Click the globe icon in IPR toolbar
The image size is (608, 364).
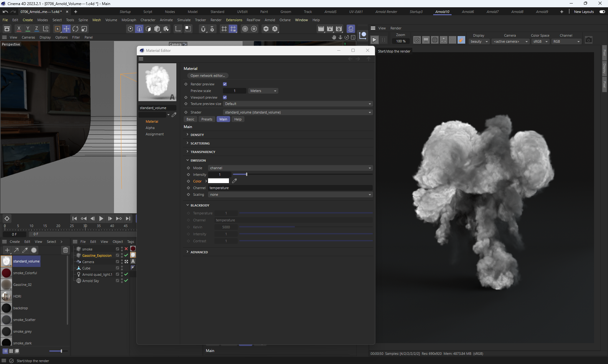pyautogui.click(x=435, y=40)
